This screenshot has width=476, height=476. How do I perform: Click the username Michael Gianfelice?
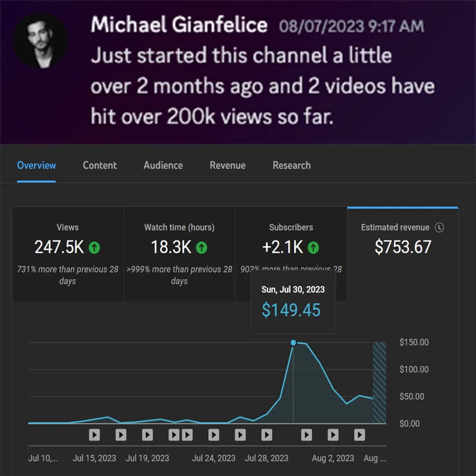[179, 25]
